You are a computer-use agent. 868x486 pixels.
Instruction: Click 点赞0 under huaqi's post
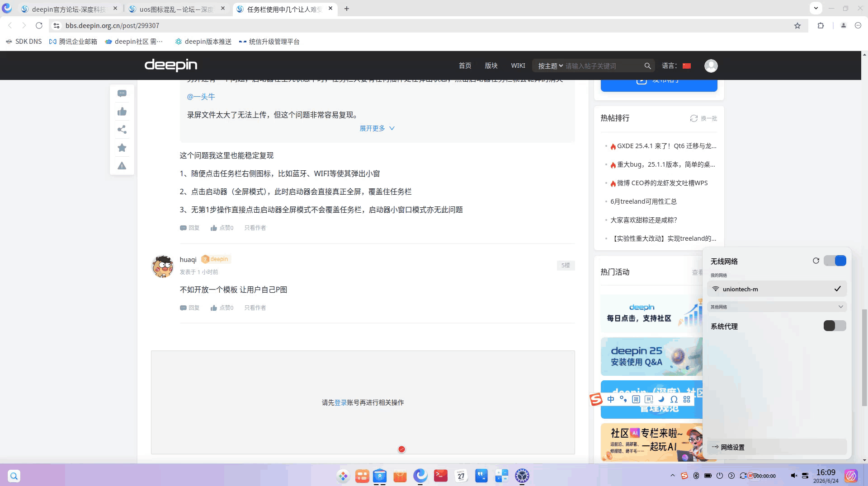click(222, 308)
